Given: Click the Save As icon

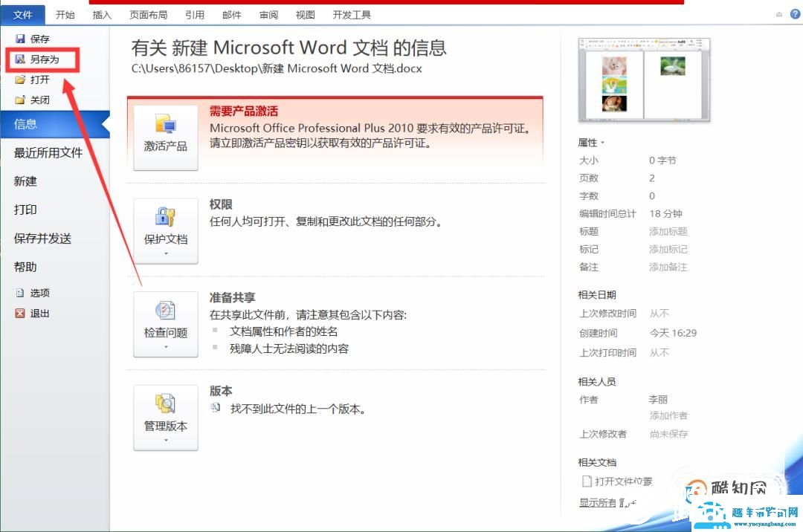Looking at the screenshot, I should click(20, 59).
